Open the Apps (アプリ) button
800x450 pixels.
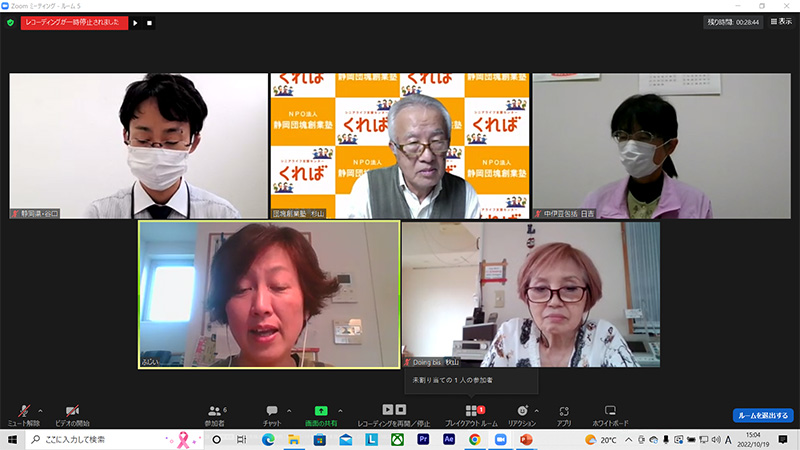pyautogui.click(x=564, y=411)
